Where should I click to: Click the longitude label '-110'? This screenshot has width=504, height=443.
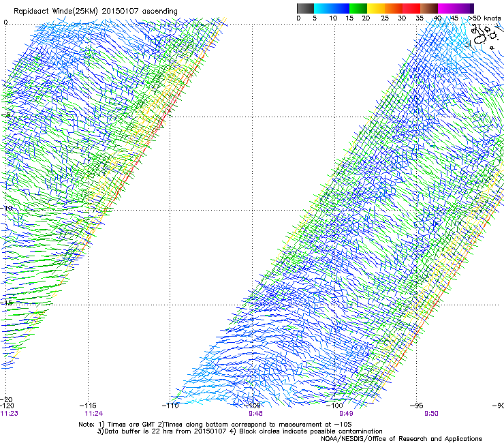click(170, 406)
